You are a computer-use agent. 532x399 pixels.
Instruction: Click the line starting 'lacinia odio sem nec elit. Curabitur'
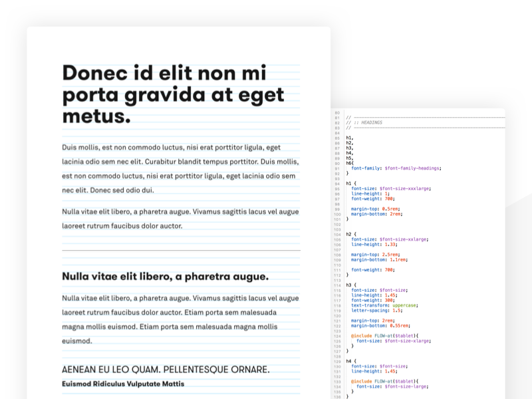(180, 162)
